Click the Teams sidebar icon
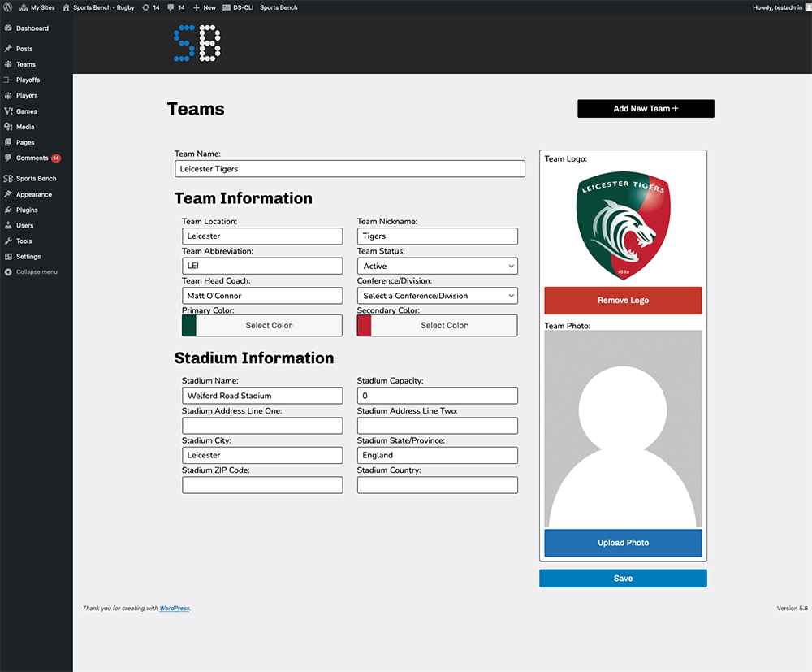 (8, 64)
